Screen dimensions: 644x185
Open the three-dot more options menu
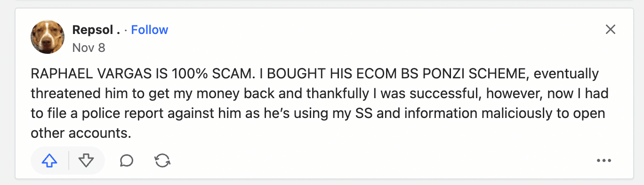[x=604, y=161]
